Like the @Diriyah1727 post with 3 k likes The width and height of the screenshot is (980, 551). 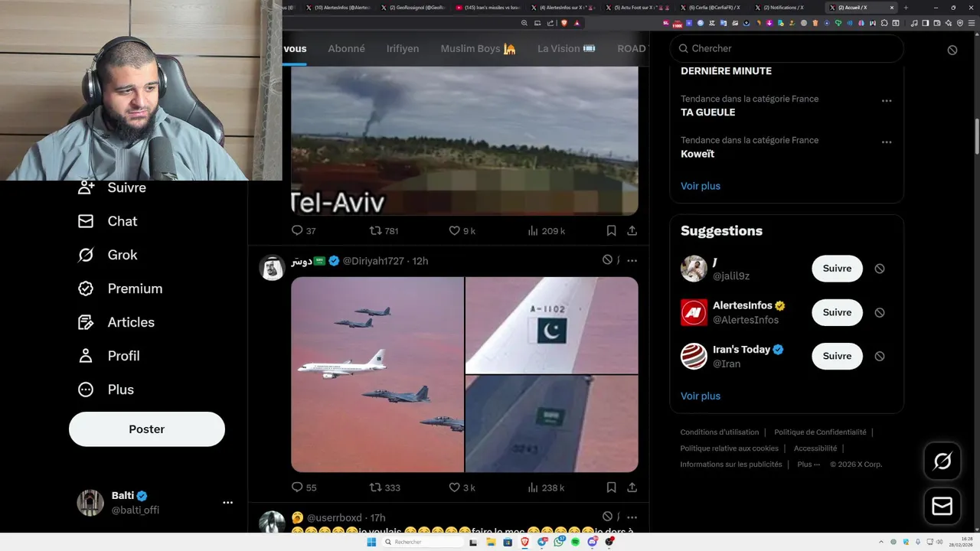pos(462,487)
